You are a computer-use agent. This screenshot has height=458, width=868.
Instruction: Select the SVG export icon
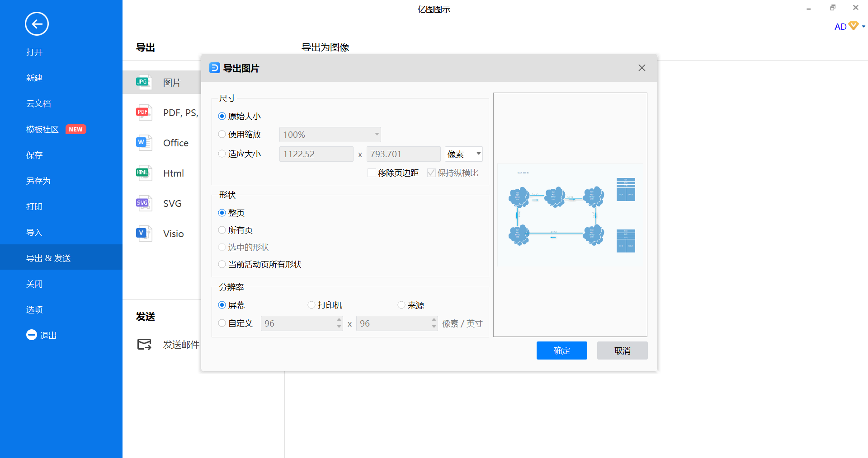tap(144, 203)
